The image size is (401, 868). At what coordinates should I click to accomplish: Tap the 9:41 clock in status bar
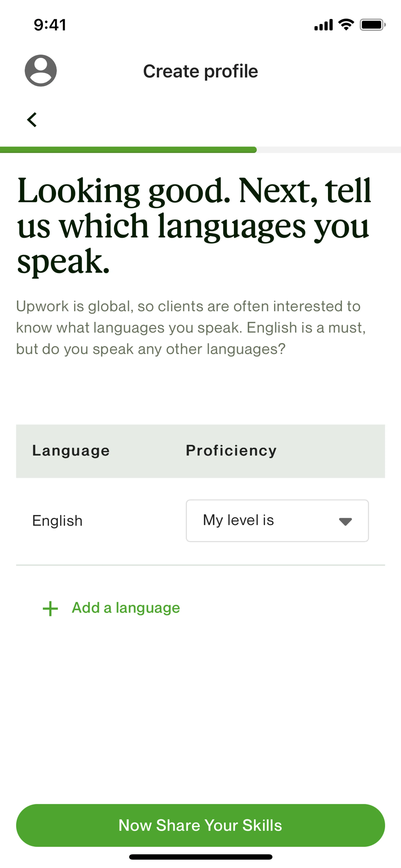click(50, 25)
